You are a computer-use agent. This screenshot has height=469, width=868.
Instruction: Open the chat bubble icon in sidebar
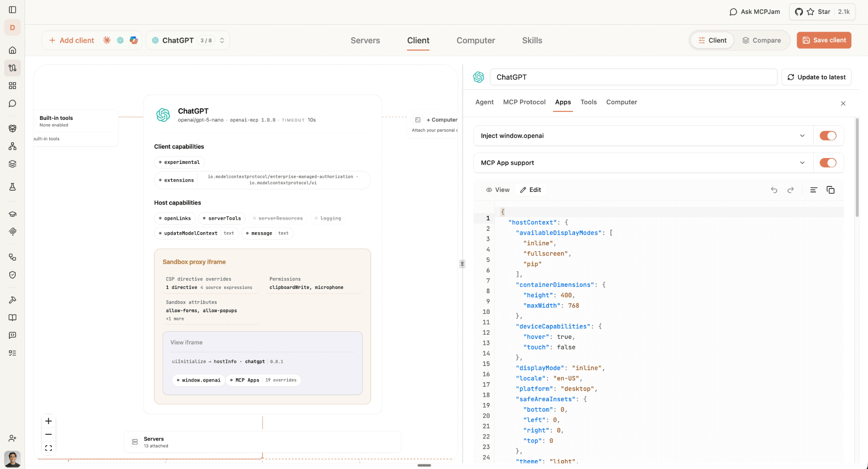coord(12,103)
